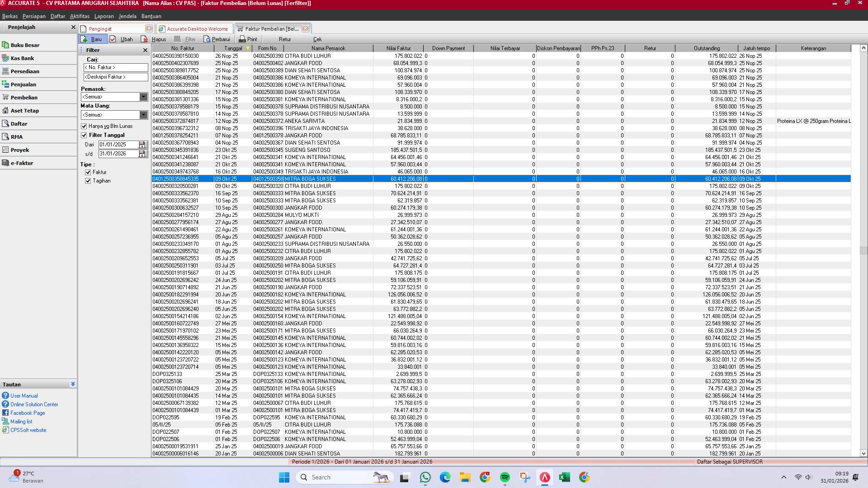Uncheck the Tagihan tipe checkbox
868x488 pixels.
88,181
